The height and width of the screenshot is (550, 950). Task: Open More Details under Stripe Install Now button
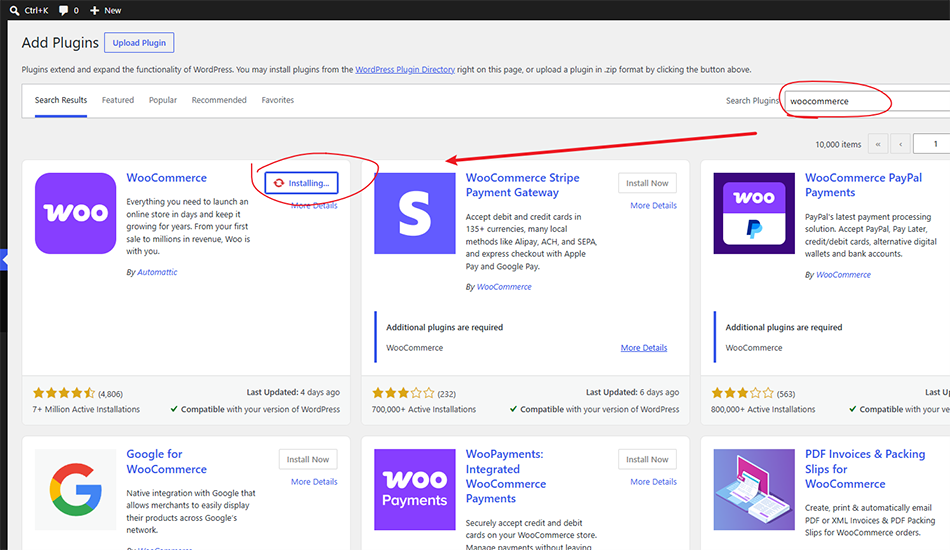(x=653, y=206)
